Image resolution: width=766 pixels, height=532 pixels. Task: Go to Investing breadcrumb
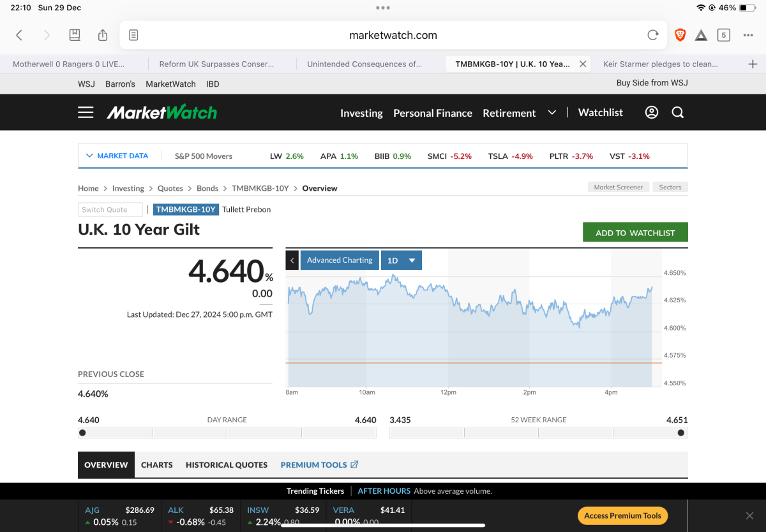coord(128,188)
